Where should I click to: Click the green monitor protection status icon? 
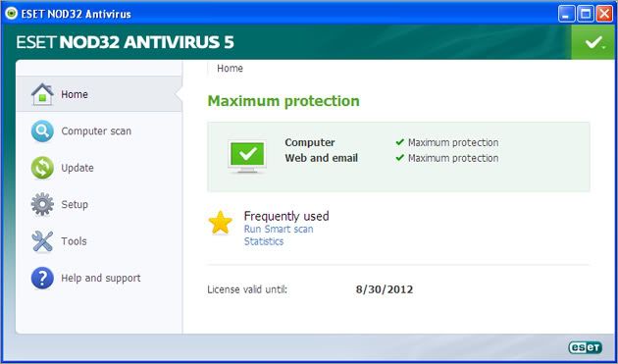247,157
